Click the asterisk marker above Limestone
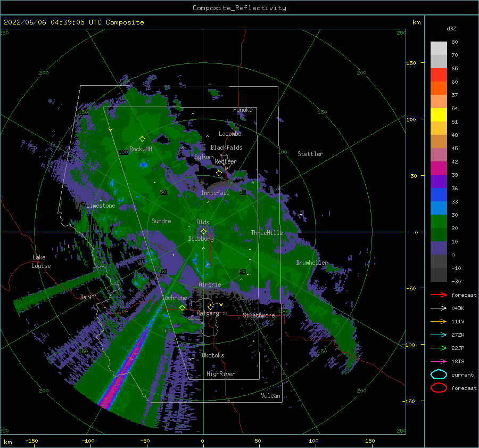479x448 pixels. click(x=101, y=201)
